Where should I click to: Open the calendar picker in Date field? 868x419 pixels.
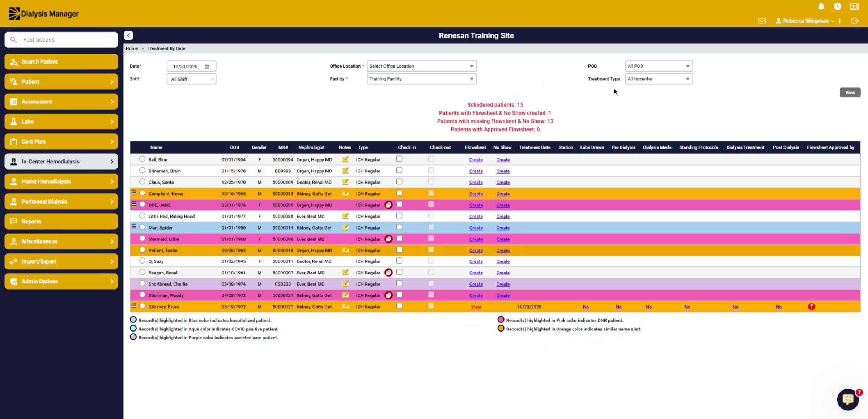207,67
